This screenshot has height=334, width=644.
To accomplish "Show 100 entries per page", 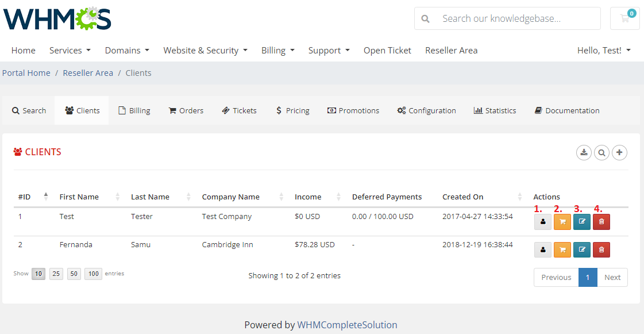I will point(93,274).
